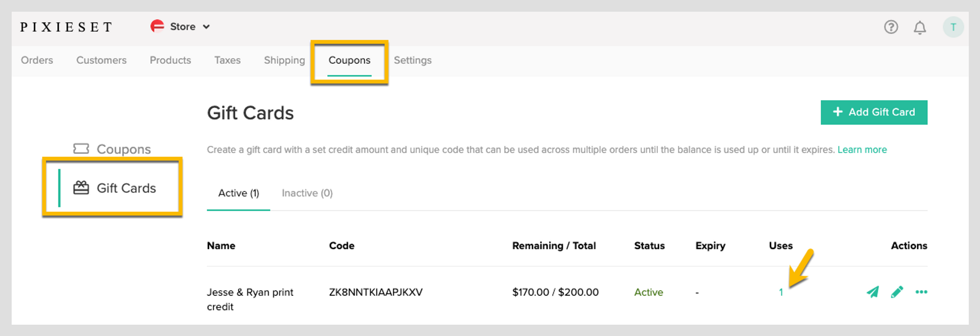Click the Pixieset logo
The width and height of the screenshot is (980, 336).
coord(66,27)
